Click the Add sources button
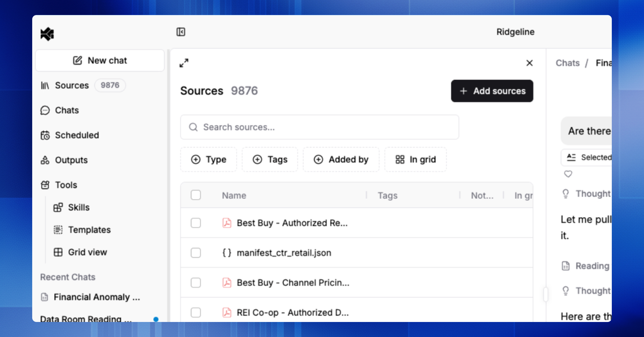The image size is (644, 337). coord(492,91)
